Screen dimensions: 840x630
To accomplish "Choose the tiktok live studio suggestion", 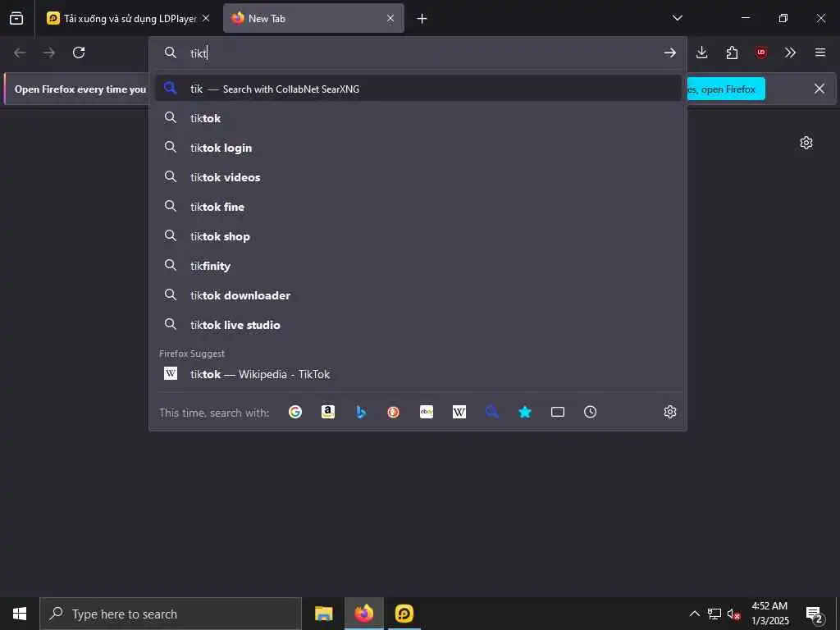I will [x=418, y=325].
